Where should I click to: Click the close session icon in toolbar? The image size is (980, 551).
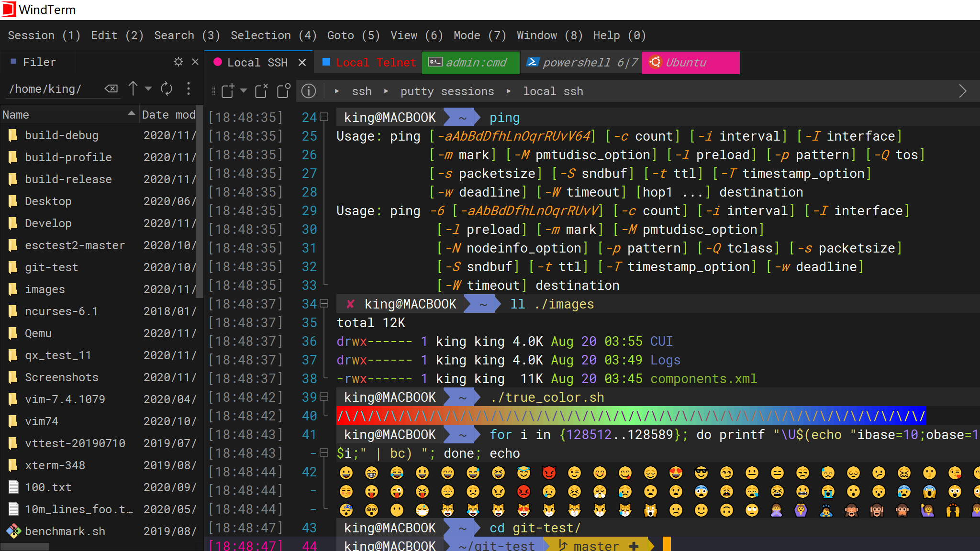261,91
